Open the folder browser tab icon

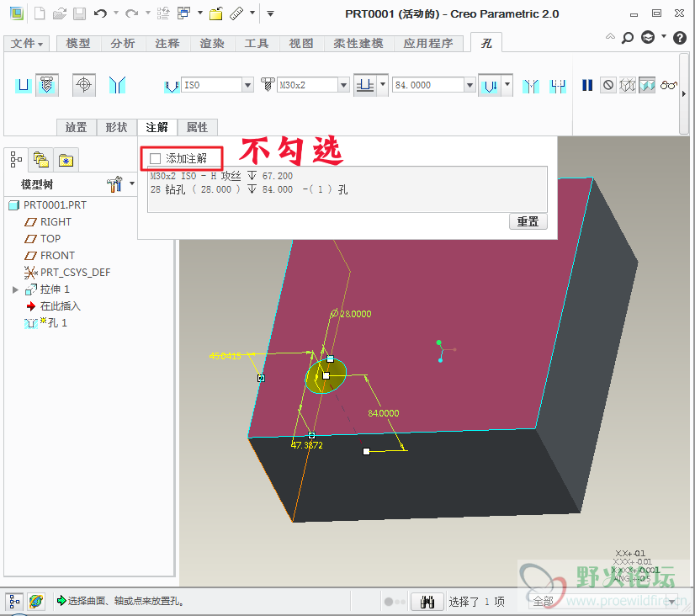[x=40, y=160]
